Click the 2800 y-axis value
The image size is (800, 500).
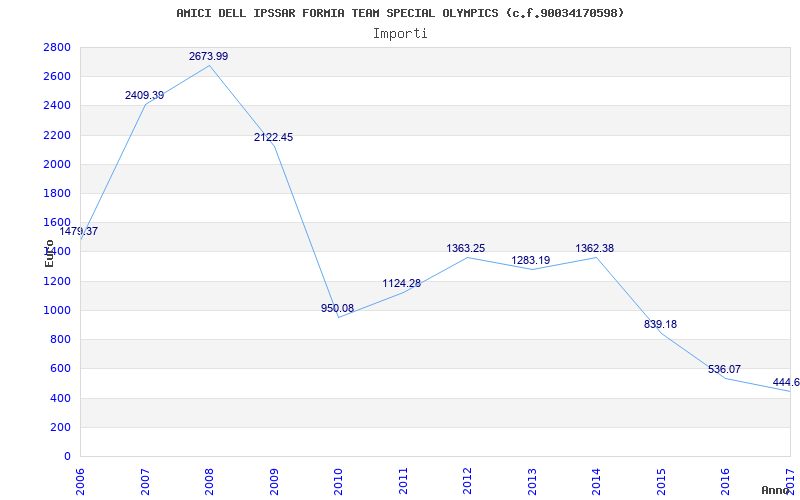click(57, 47)
